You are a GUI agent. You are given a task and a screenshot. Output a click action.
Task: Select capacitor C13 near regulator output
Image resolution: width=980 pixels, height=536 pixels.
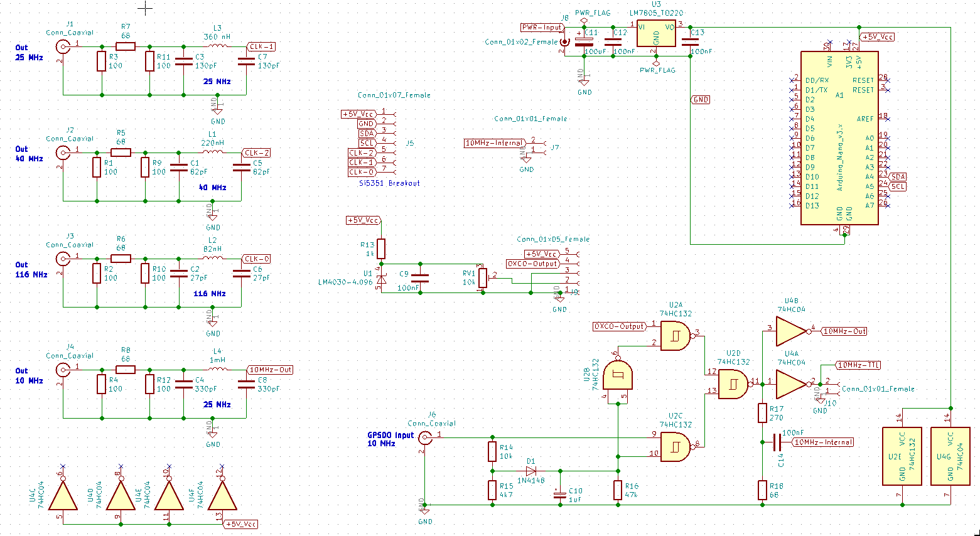(690, 41)
